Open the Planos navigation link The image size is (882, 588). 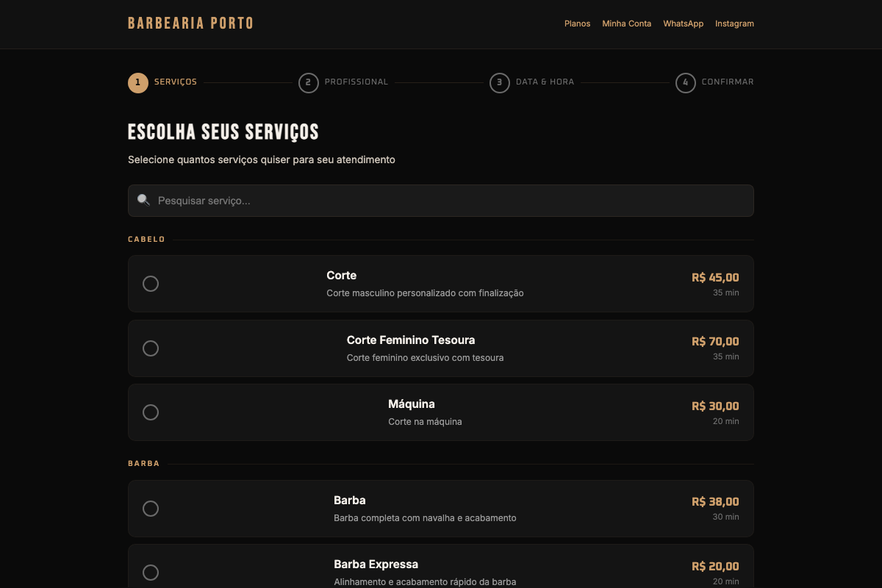(x=577, y=24)
